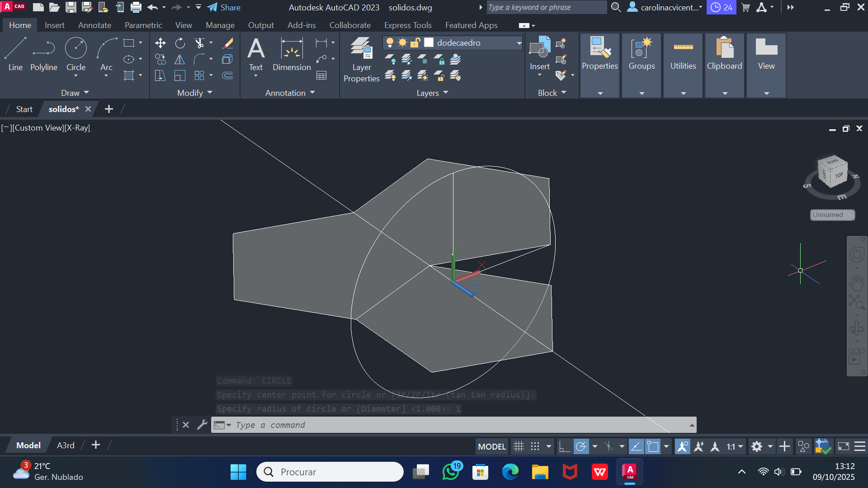Switch to the A3rd layout tab
Image resolution: width=868 pixels, height=488 pixels.
point(66,445)
